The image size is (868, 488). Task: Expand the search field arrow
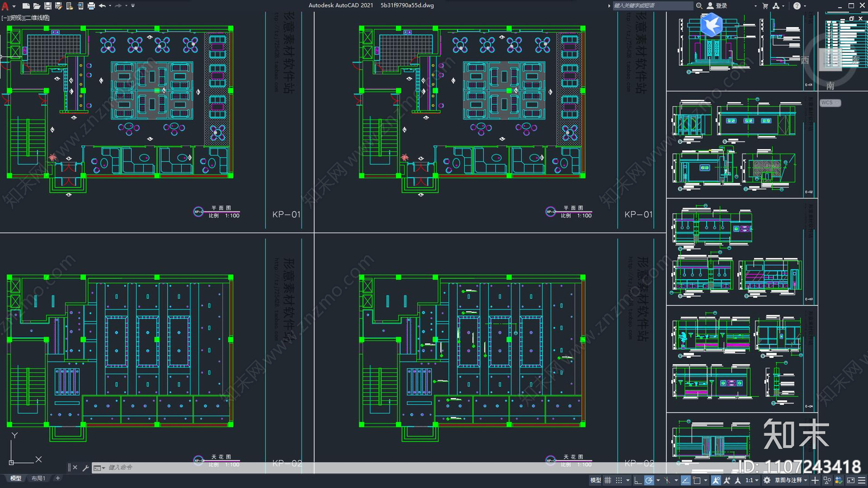(609, 6)
